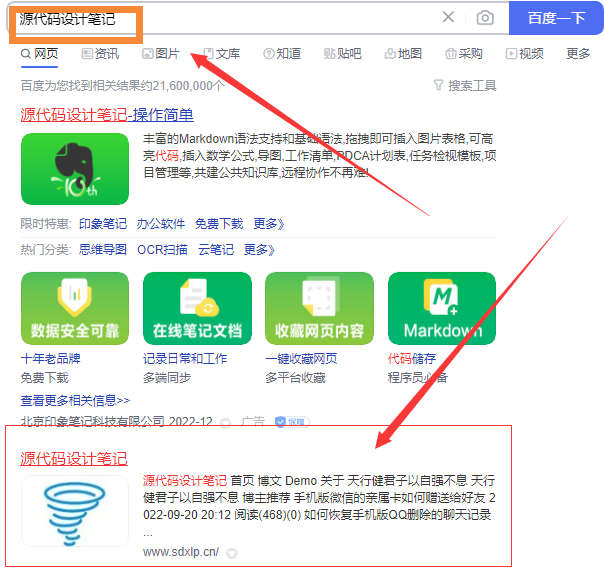Click 查看更多相关信息>> link

pyautogui.click(x=76, y=400)
